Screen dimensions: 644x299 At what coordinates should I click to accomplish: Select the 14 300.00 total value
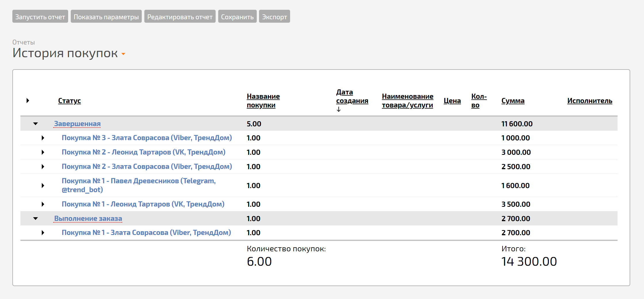[529, 262]
